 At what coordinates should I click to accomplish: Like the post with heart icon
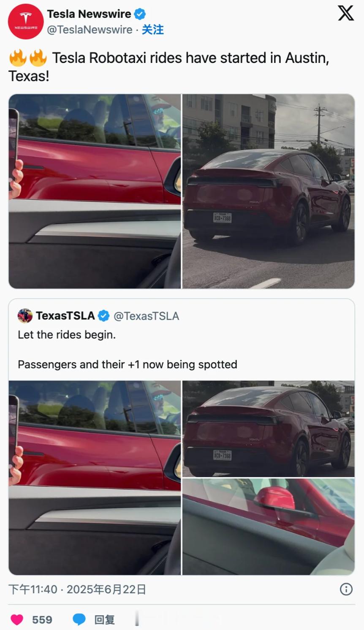click(x=17, y=619)
